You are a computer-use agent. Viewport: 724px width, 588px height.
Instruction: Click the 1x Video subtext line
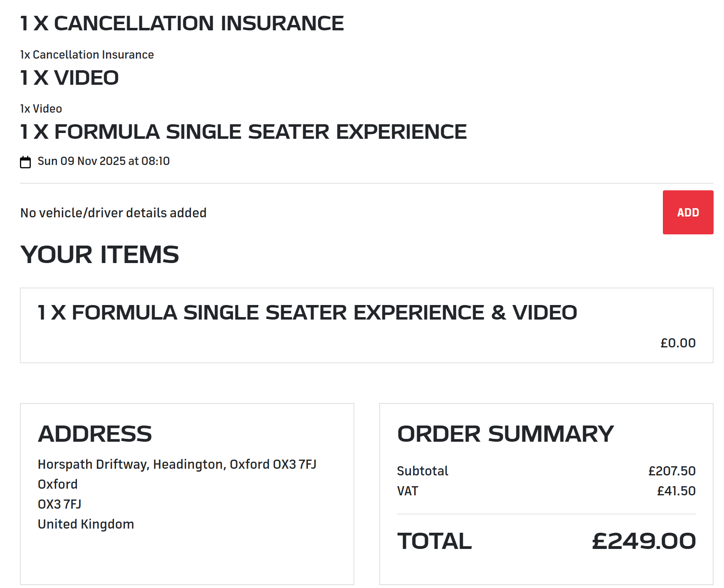(x=41, y=109)
